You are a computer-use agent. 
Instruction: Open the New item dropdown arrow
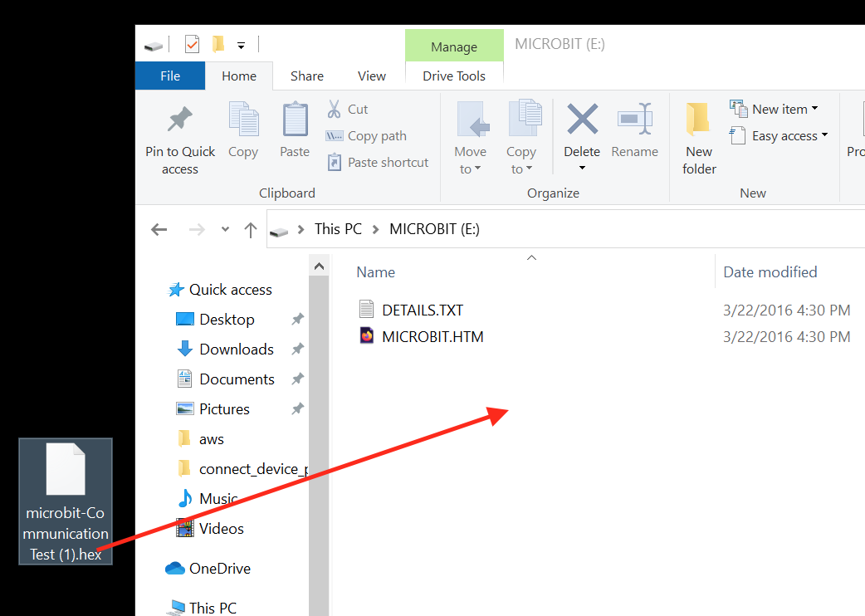(815, 108)
